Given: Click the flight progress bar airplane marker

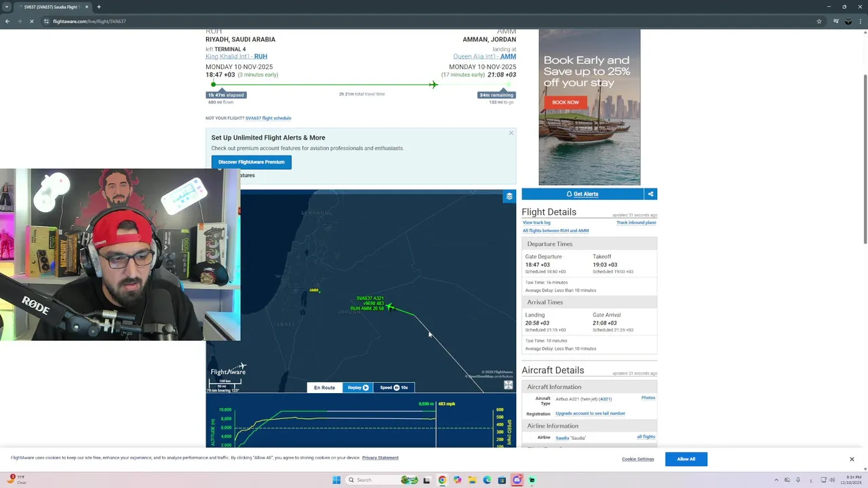Looking at the screenshot, I should [433, 84].
